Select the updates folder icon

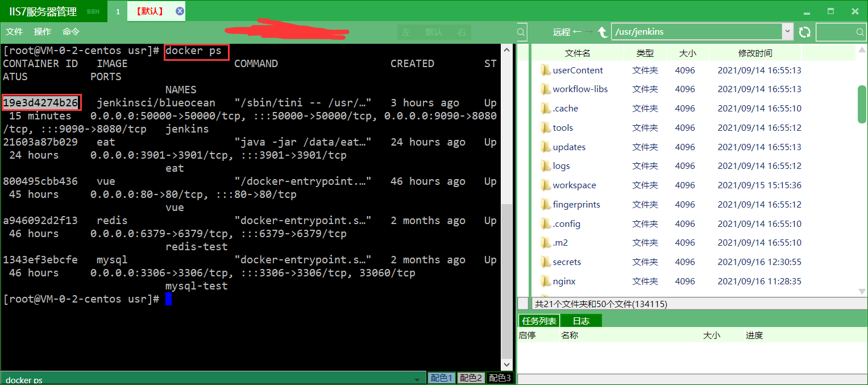(x=546, y=147)
